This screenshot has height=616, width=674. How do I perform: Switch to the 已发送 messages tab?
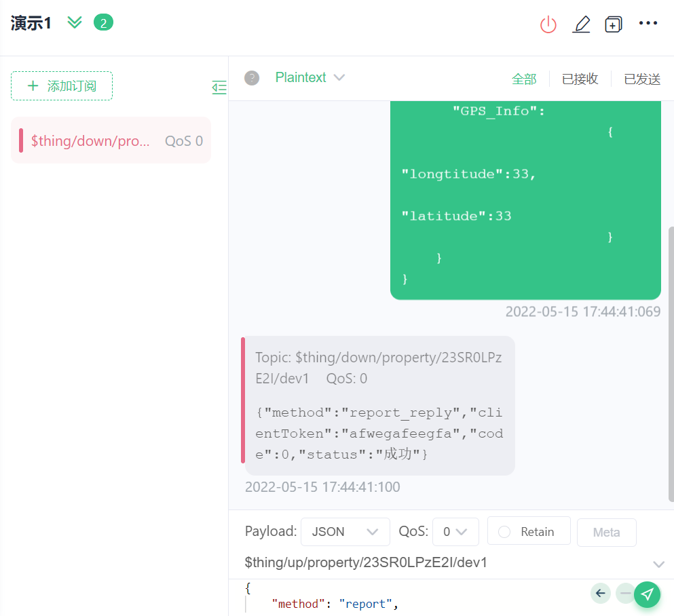(642, 79)
